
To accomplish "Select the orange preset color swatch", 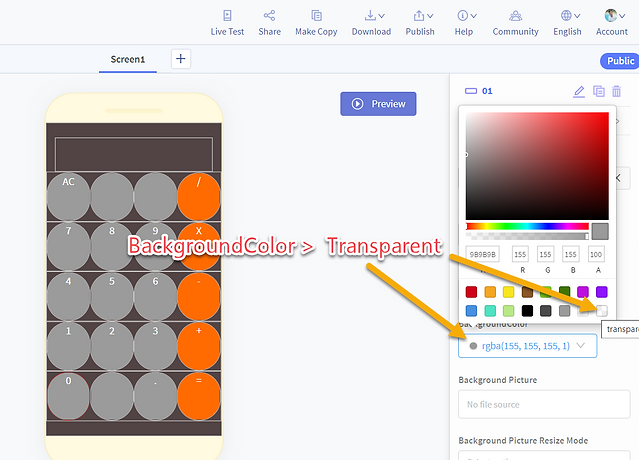I will (x=490, y=292).
